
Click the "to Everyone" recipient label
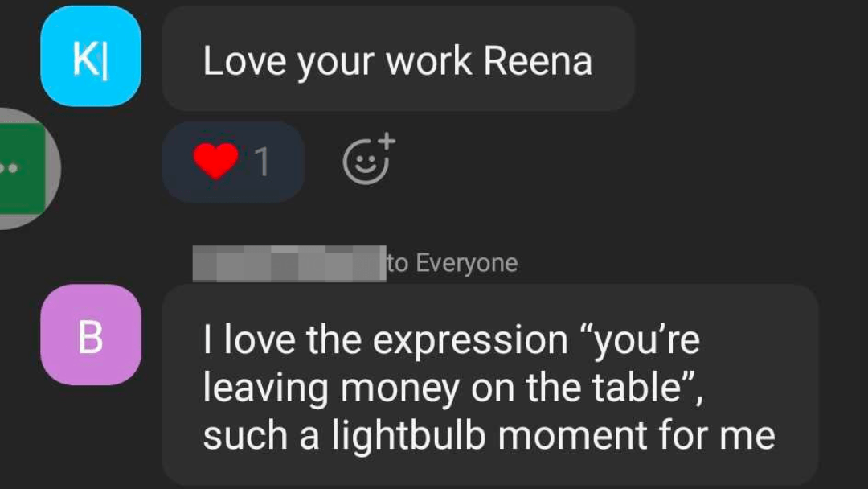[452, 262]
